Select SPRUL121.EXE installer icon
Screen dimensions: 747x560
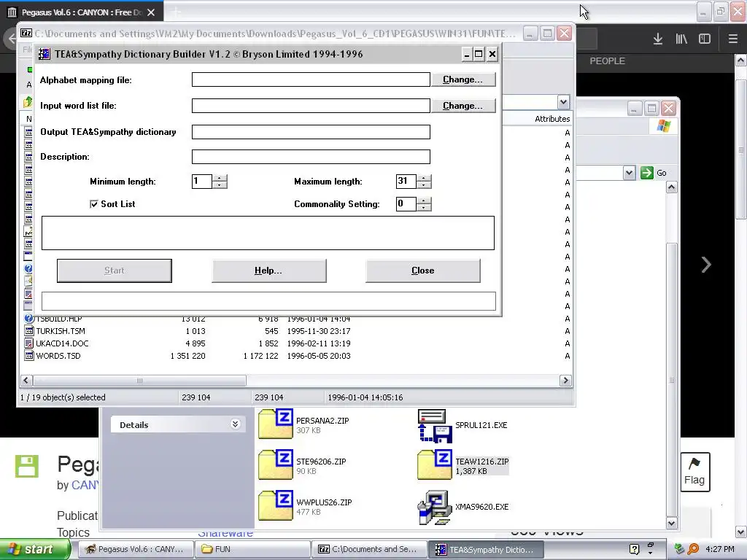point(435,426)
